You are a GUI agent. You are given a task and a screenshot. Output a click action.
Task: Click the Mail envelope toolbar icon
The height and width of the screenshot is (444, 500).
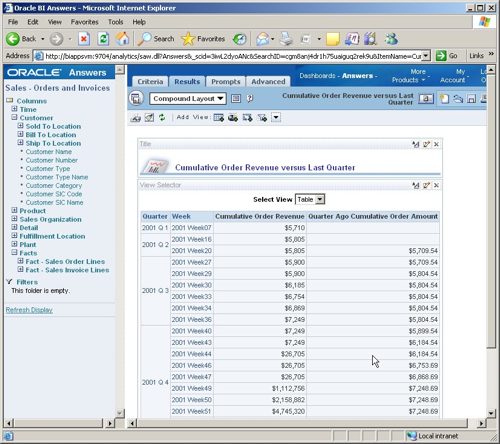tap(263, 39)
